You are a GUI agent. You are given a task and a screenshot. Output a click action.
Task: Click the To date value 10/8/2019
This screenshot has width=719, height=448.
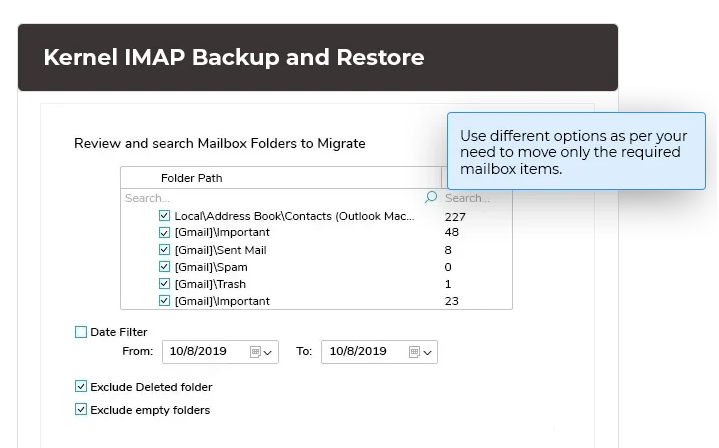(357, 352)
